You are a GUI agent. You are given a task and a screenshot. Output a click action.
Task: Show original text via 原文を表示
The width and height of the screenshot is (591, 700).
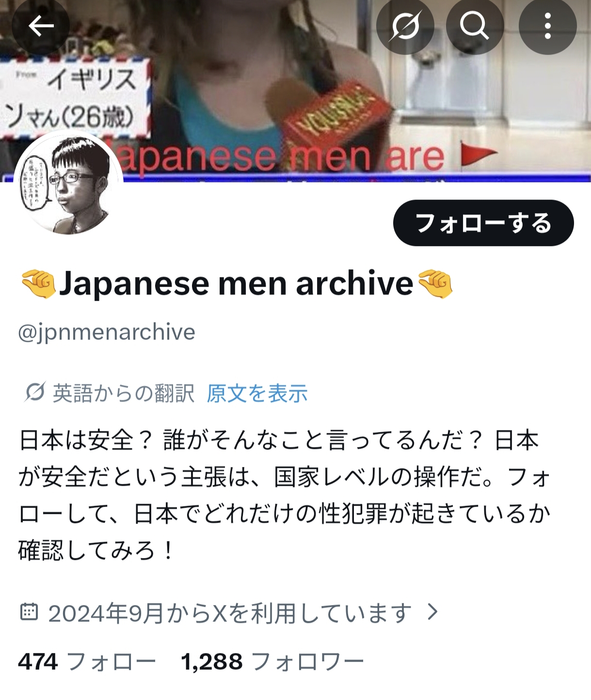click(x=257, y=393)
